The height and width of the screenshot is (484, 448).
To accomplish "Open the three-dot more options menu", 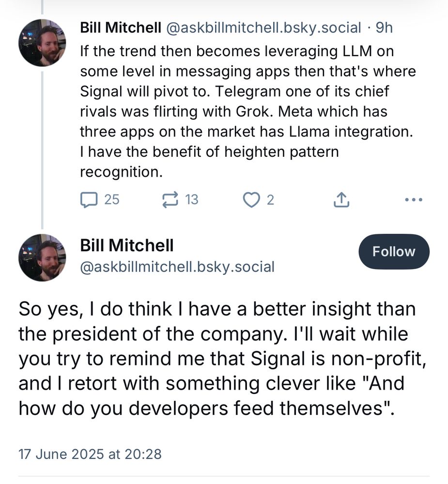I will (414, 200).
